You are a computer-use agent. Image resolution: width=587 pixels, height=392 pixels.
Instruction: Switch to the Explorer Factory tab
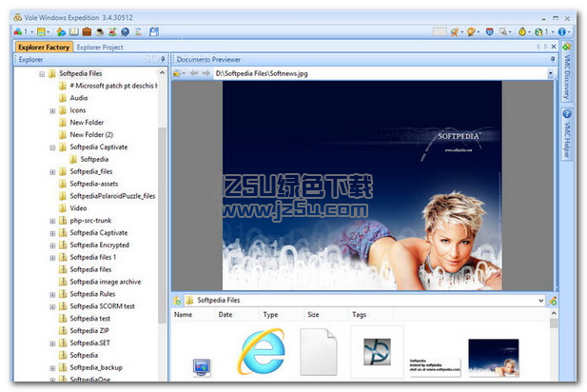(44, 48)
